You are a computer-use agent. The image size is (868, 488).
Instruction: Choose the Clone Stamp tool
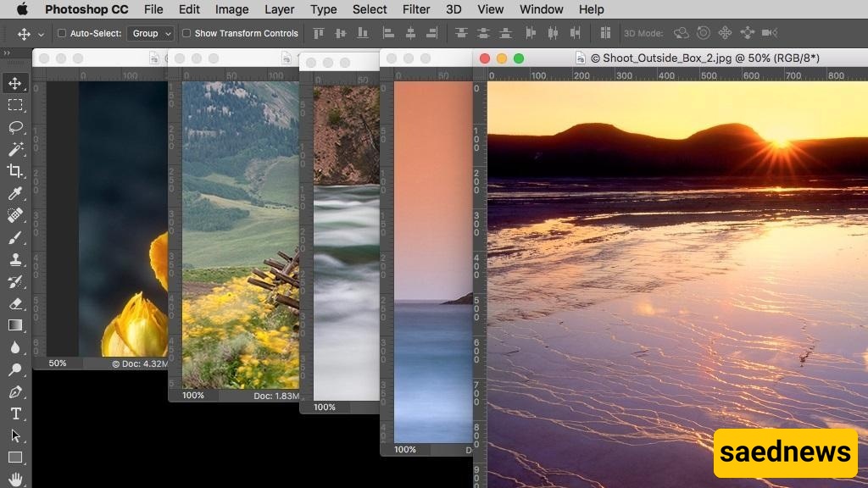pyautogui.click(x=15, y=260)
